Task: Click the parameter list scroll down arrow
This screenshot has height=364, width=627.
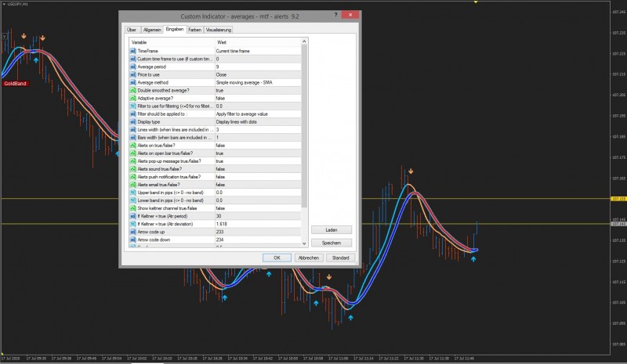Action: (305, 245)
